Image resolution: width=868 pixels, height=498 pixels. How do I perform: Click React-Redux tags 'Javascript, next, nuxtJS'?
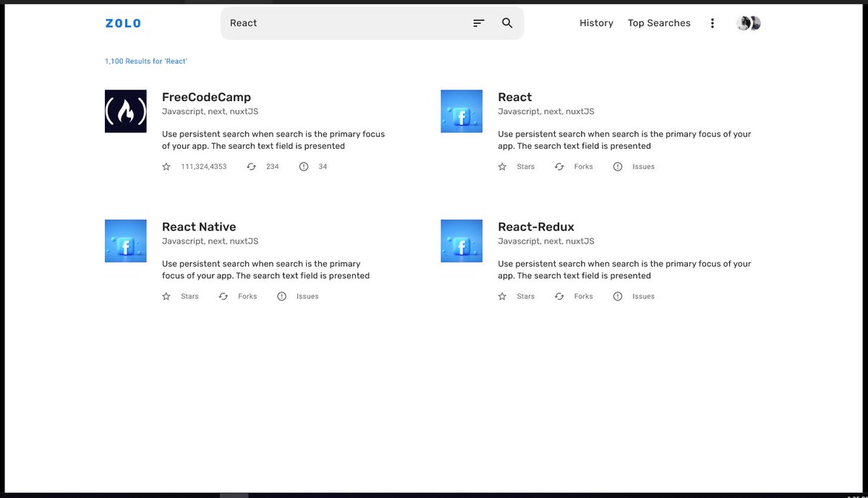coord(546,241)
